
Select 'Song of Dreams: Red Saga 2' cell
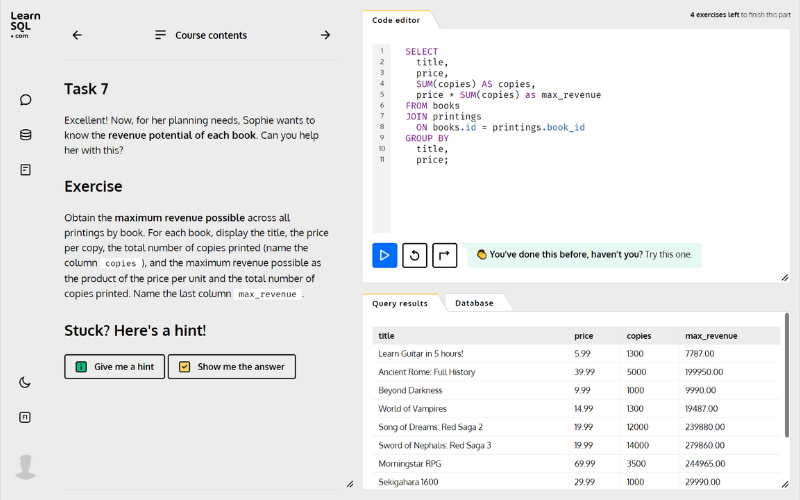[x=430, y=427]
